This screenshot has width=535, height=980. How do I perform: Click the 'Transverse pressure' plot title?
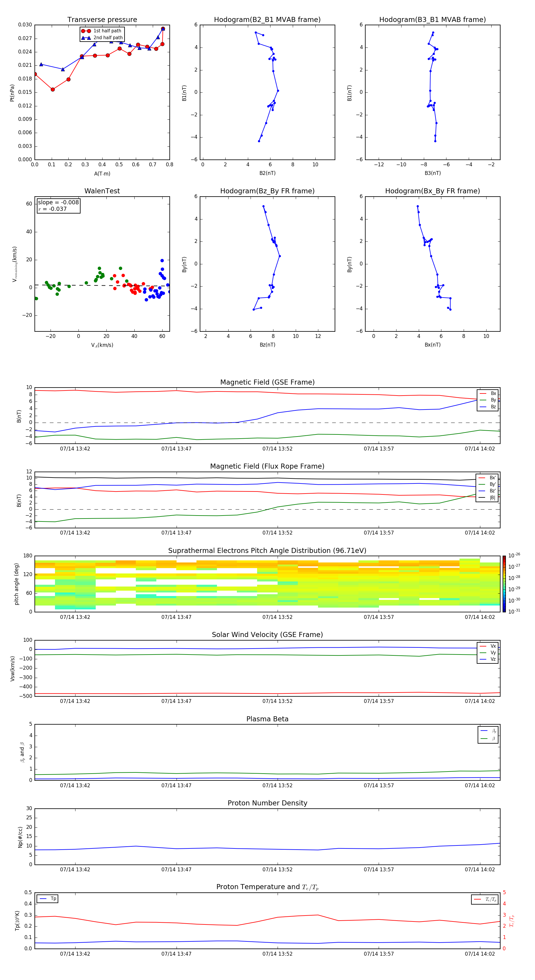[x=102, y=20]
